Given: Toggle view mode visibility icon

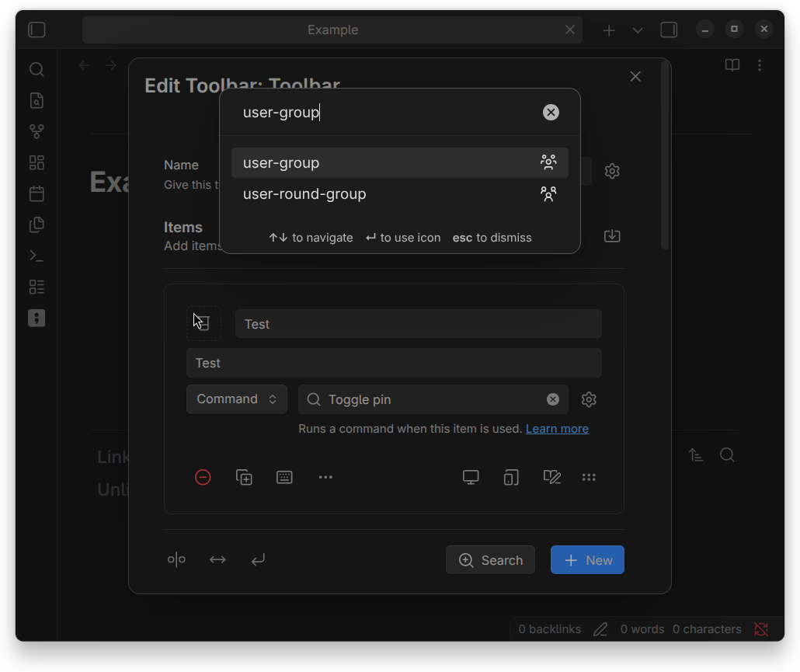Looking at the screenshot, I should coord(552,477).
